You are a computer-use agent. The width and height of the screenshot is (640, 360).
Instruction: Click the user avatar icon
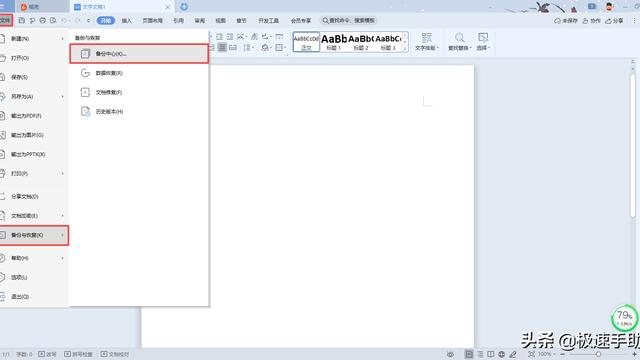(610, 7)
